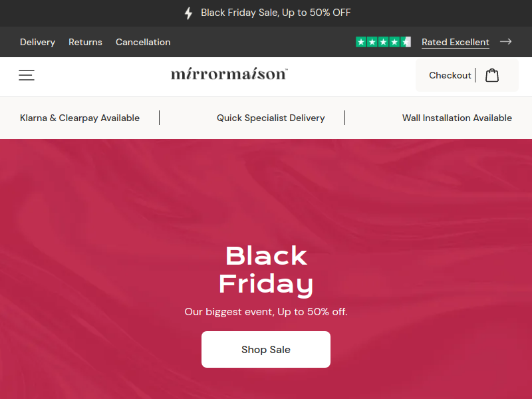
Task: Open the shopping bag icon
Action: coord(492,75)
